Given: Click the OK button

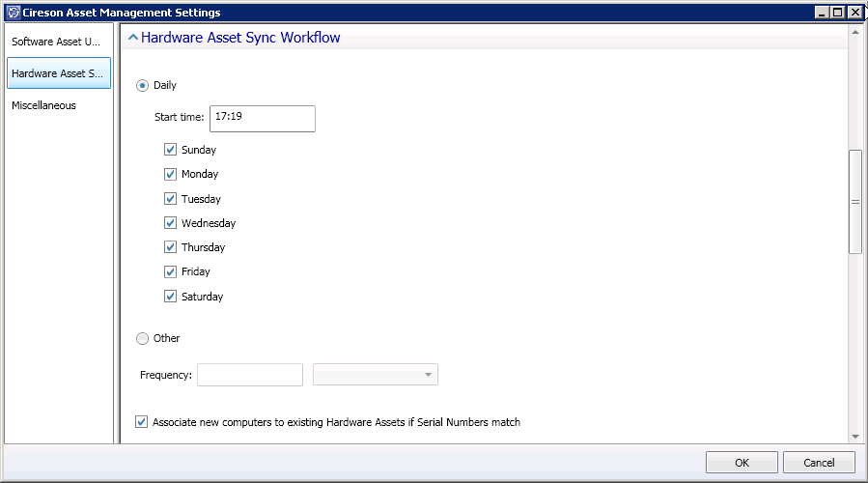Looking at the screenshot, I should (x=741, y=463).
